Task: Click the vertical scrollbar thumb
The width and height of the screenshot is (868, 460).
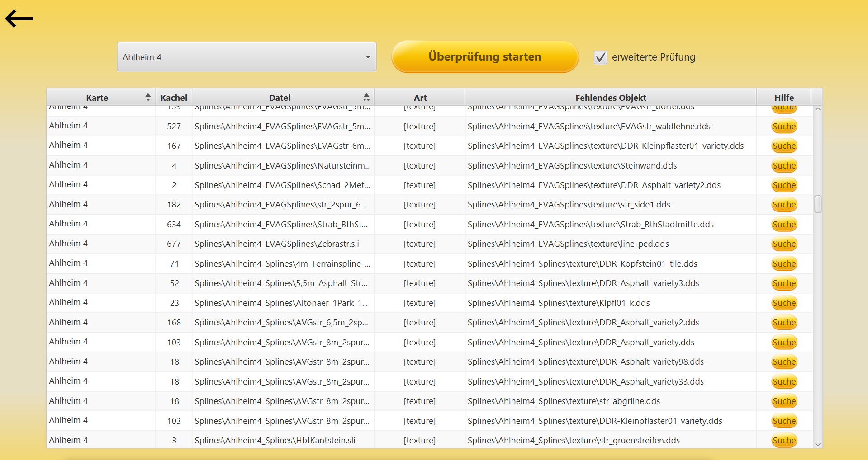Action: click(818, 204)
